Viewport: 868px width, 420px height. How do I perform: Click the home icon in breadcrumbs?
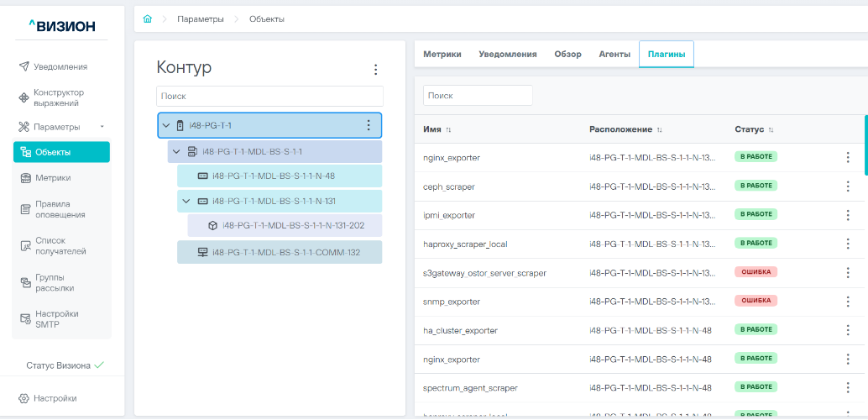(148, 19)
